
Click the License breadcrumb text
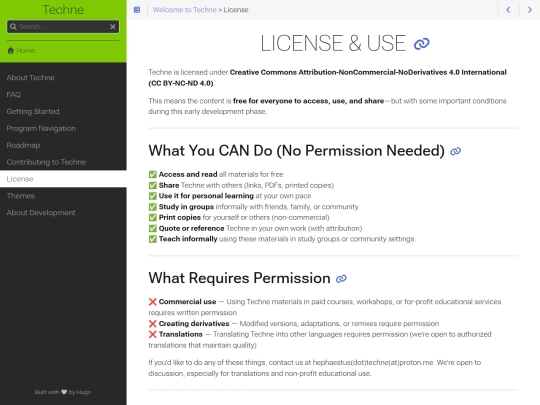pos(236,10)
